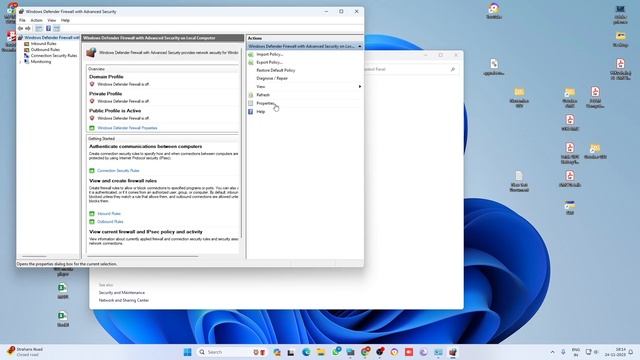Click Export Policy in the Actions pane
Image resolution: width=640 pixels, height=360 pixels.
pos(269,62)
